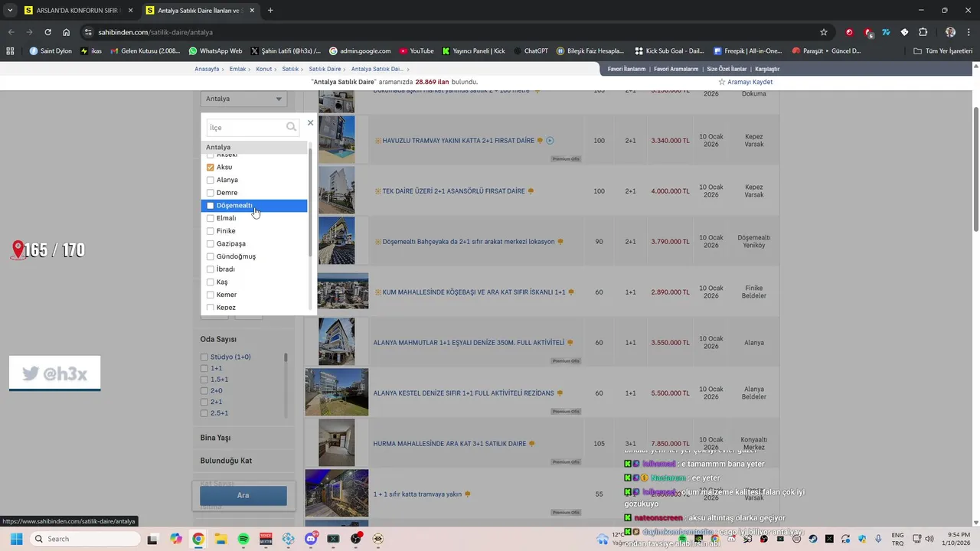Open the Karşılaştır menu item
Screen dimensions: 980x551
pyautogui.click(x=767, y=69)
